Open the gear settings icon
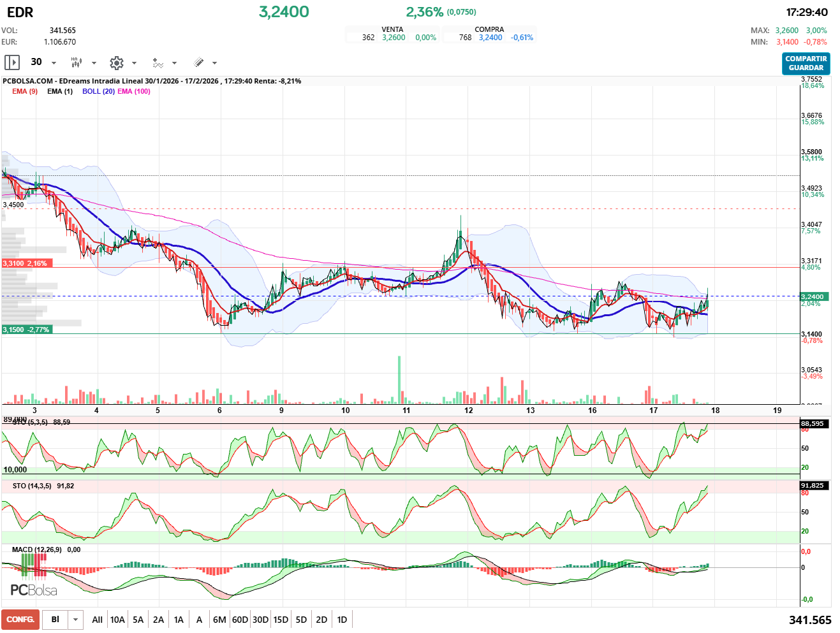840x633 pixels. pos(116,62)
